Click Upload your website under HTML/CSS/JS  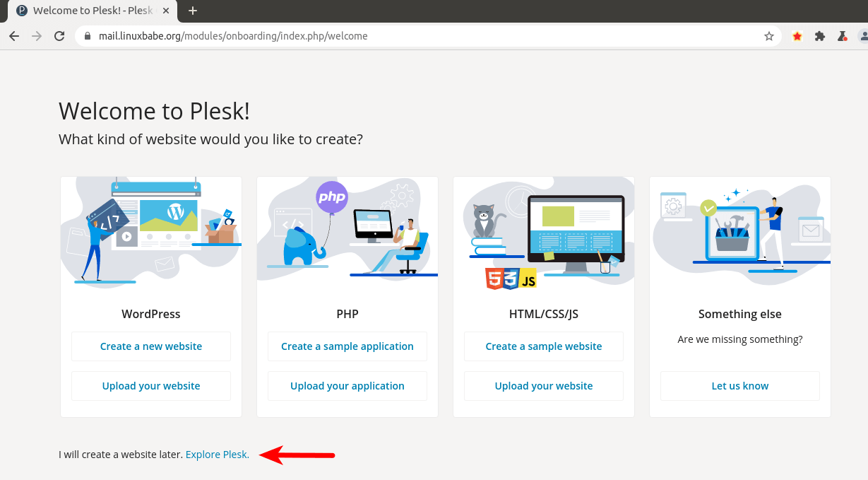click(x=544, y=386)
